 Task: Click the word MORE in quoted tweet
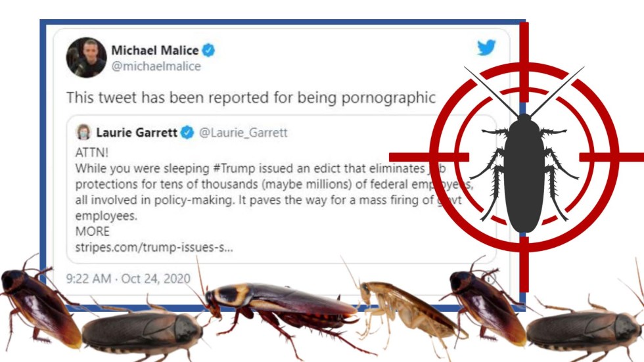point(93,231)
